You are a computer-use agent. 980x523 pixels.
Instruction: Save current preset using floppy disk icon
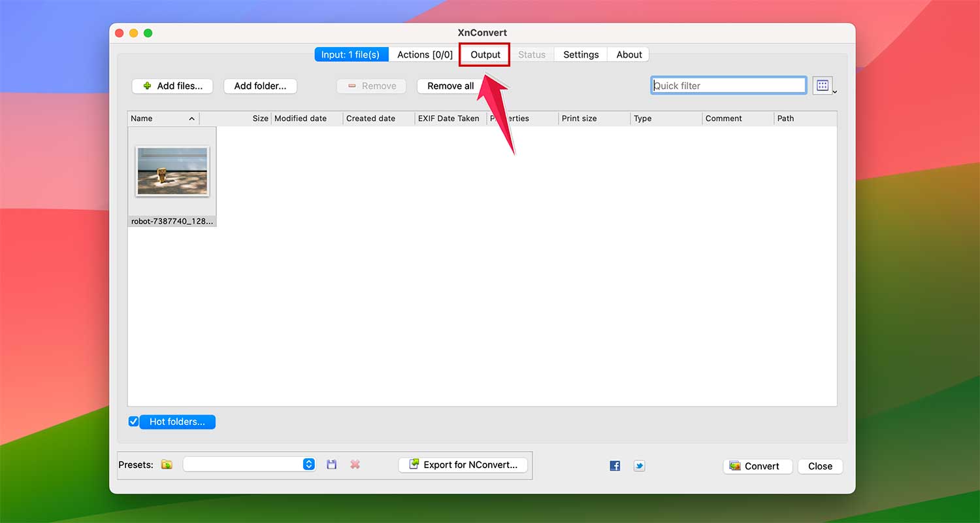click(331, 464)
